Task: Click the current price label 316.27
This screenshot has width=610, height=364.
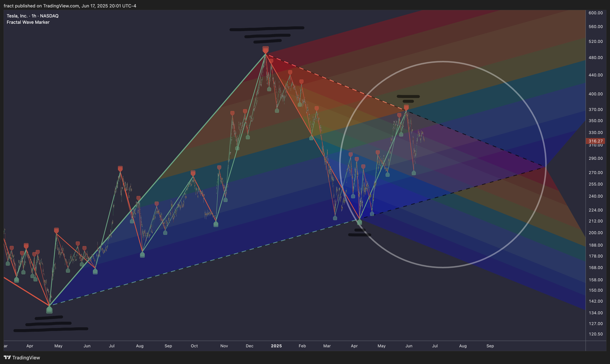Action: (x=595, y=141)
